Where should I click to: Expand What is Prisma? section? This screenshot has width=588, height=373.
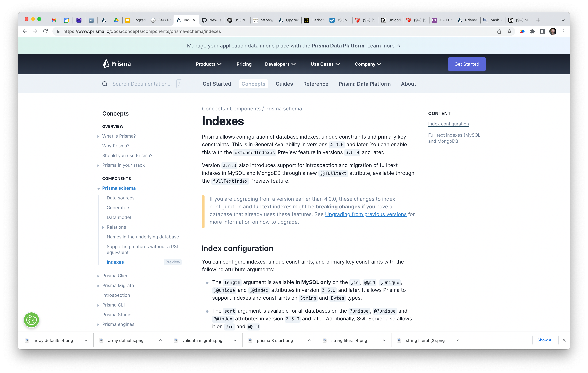tap(98, 136)
